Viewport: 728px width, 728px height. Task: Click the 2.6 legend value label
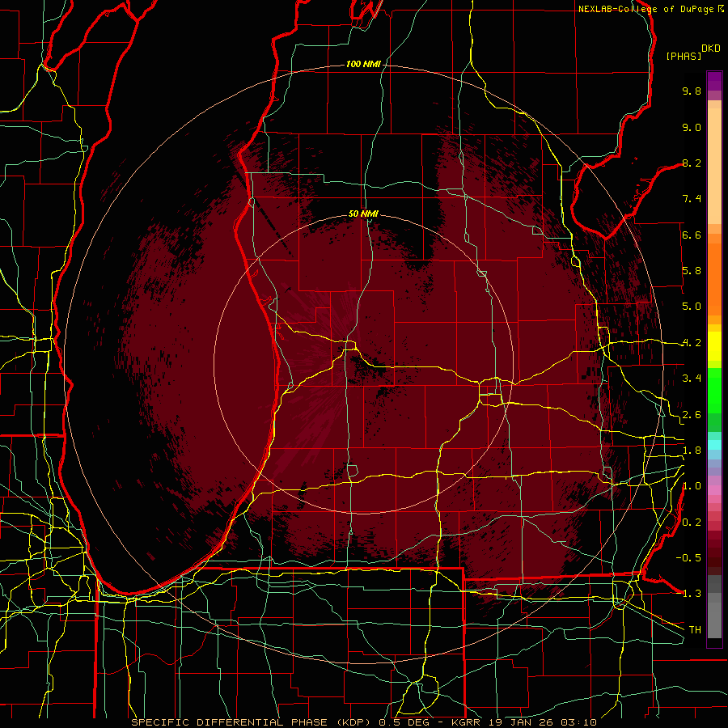coord(692,415)
